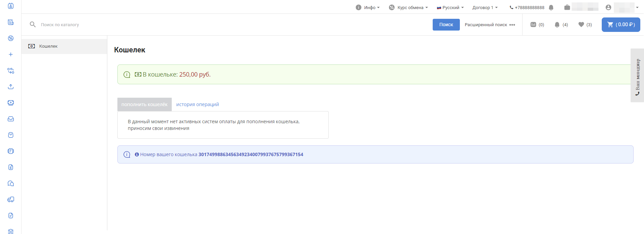
Task: Open the Русский language dropdown
Action: click(450, 7)
